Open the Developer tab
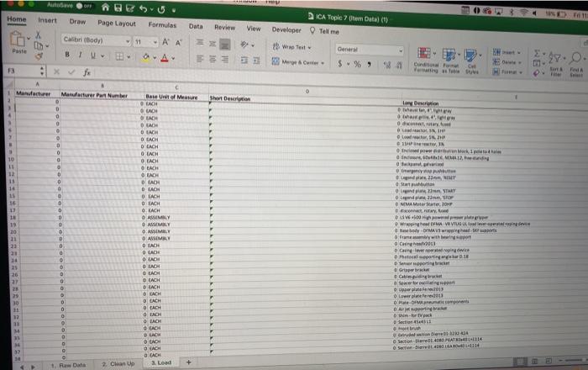588x370 pixels. tap(286, 29)
